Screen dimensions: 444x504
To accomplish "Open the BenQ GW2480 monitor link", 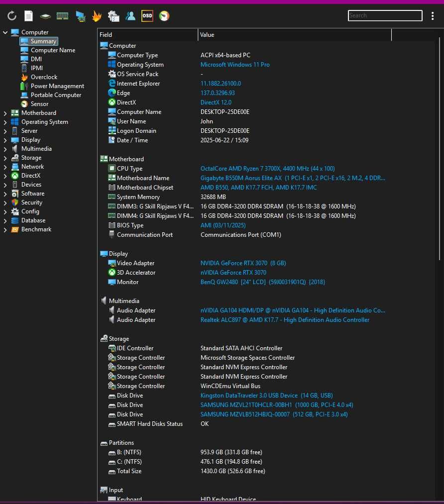I will pyautogui.click(x=263, y=282).
